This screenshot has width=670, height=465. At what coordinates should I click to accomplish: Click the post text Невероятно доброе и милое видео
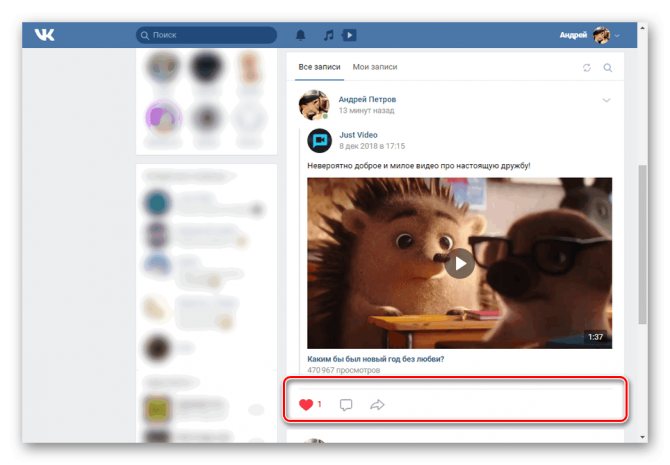pyautogui.click(x=419, y=165)
